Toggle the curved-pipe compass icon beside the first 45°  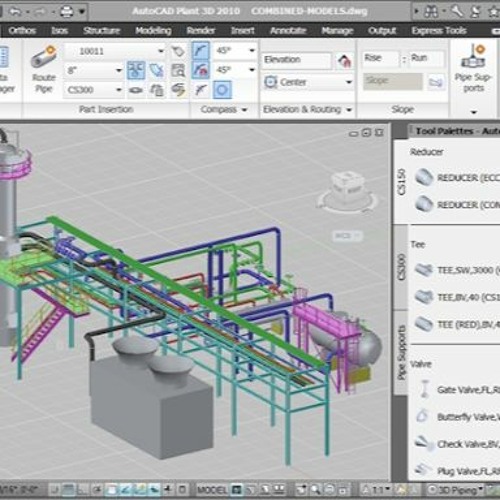coord(200,51)
